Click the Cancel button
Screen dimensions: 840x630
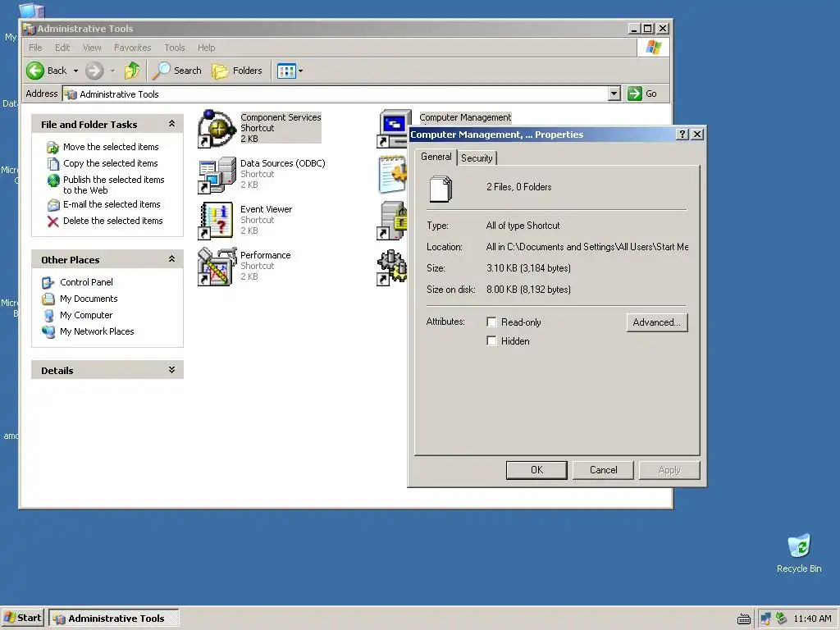click(x=603, y=470)
